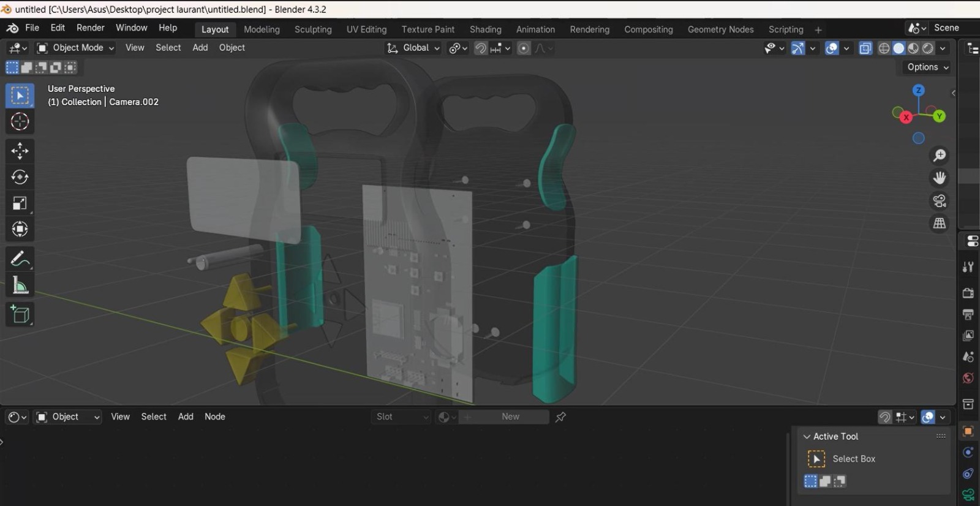Enable proportional editing
The height and width of the screenshot is (506, 980).
(x=524, y=48)
